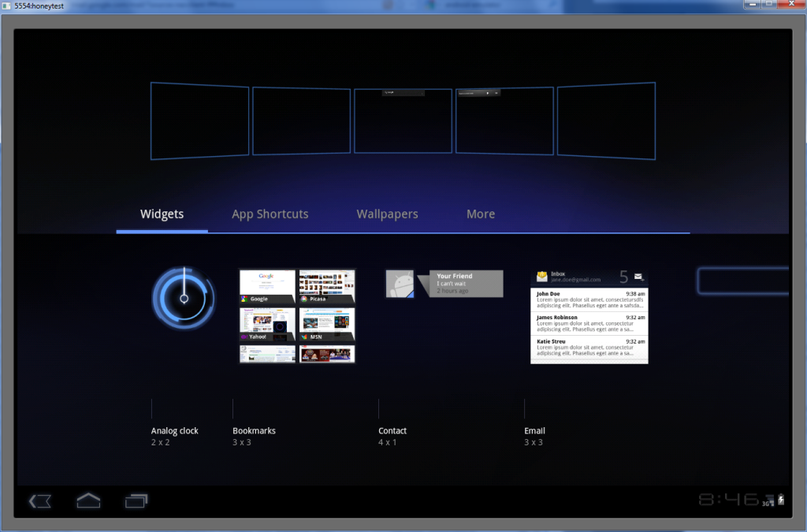Select the center home screen panel
The image size is (807, 532).
click(x=403, y=120)
